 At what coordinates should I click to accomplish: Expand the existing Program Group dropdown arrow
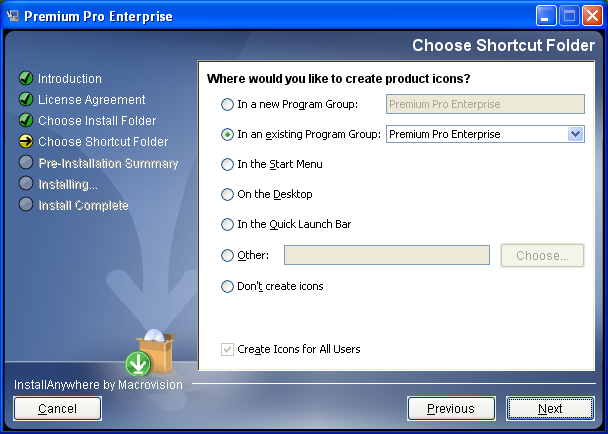point(576,134)
